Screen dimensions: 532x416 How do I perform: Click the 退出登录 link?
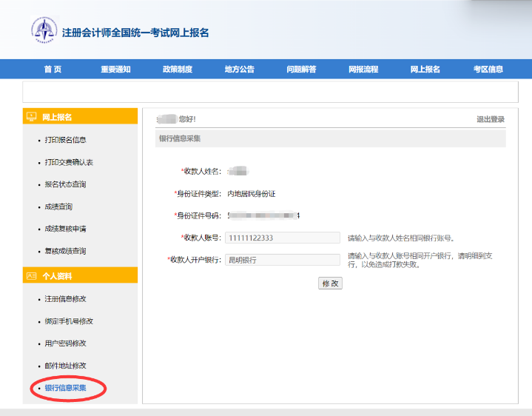click(491, 120)
